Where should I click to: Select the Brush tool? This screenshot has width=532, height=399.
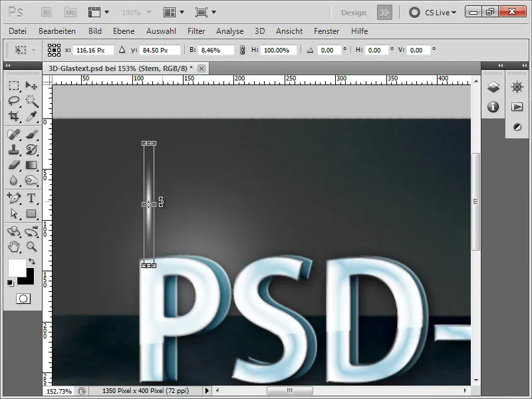click(31, 134)
